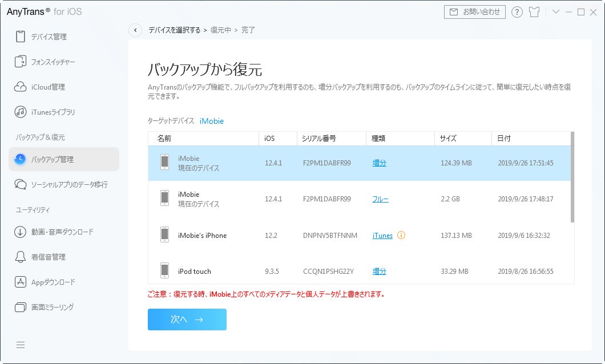Click the phone switcher icon
This screenshot has width=605, height=364.
click(x=20, y=62)
